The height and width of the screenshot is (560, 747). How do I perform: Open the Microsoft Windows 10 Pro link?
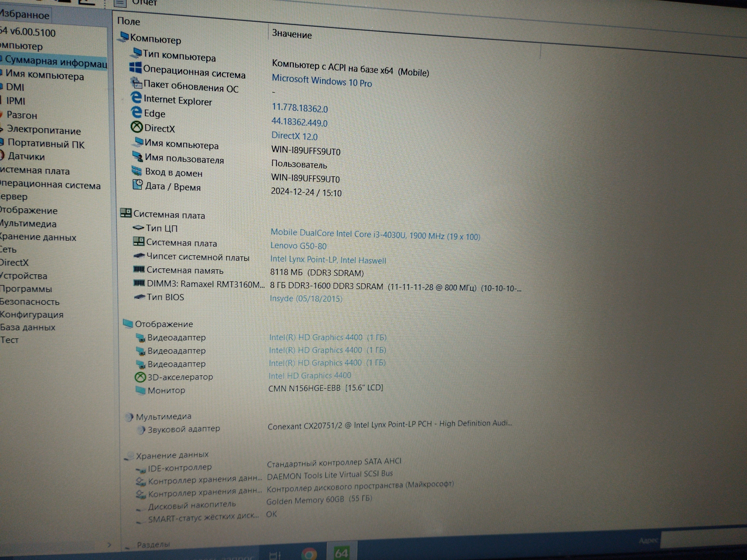coord(322,81)
